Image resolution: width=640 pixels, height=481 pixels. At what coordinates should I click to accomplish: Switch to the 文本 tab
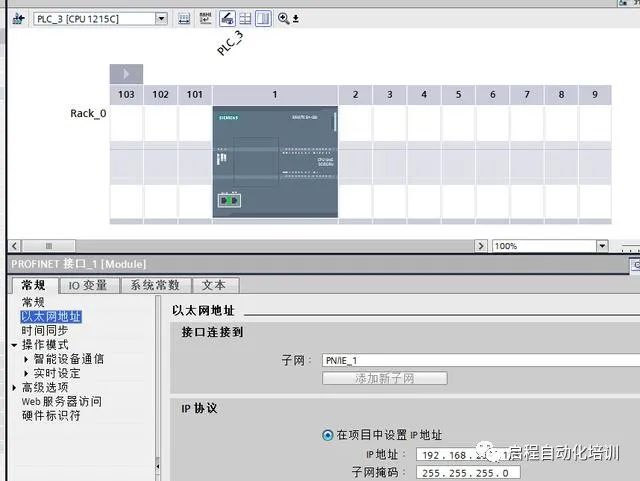[214, 285]
